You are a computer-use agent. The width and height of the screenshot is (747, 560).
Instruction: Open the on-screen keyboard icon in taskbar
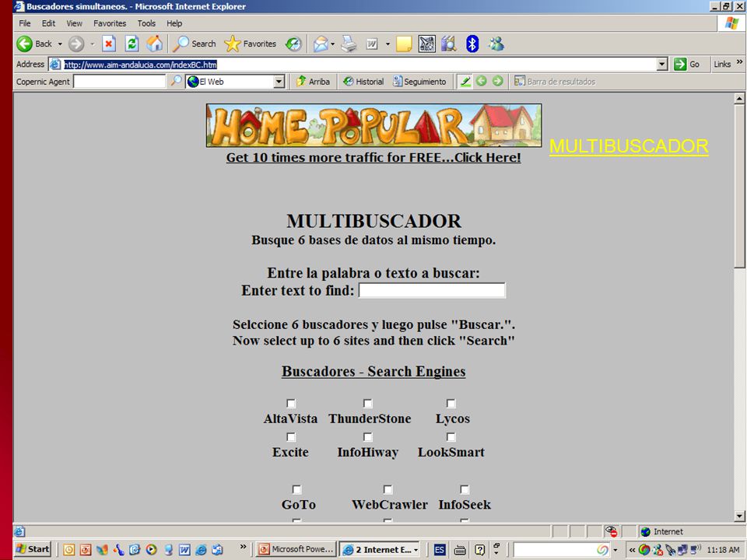pos(460,550)
